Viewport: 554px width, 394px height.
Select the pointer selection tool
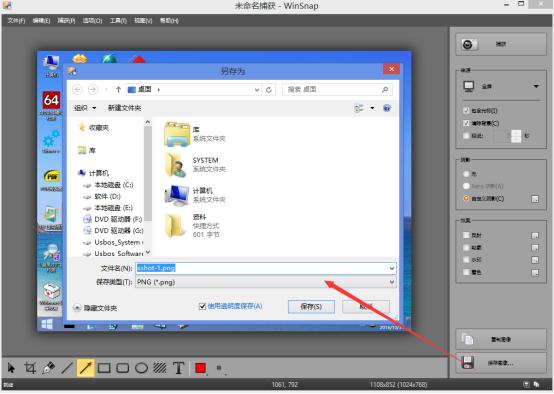[x=11, y=368]
